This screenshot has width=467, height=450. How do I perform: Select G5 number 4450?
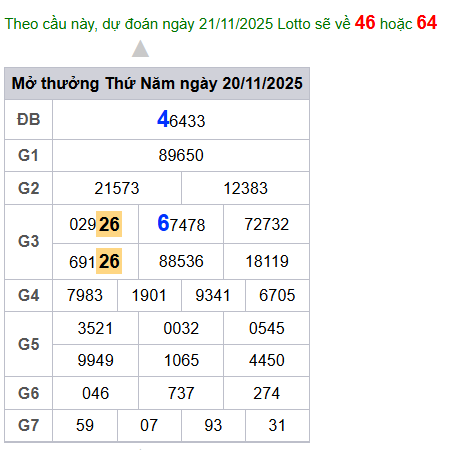(x=267, y=360)
